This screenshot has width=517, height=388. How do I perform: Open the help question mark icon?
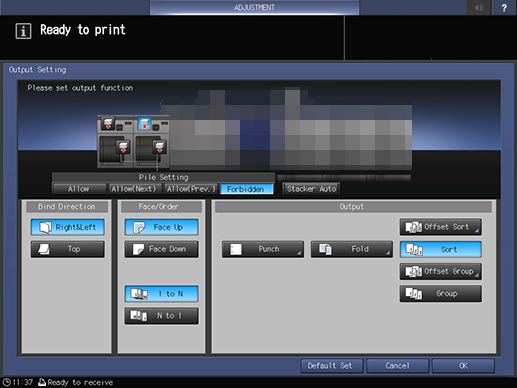click(x=504, y=8)
